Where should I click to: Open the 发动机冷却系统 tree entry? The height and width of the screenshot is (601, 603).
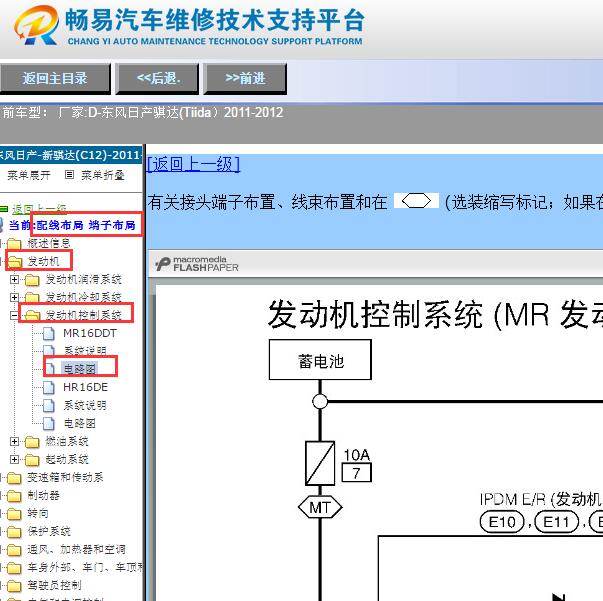[x=83, y=297]
